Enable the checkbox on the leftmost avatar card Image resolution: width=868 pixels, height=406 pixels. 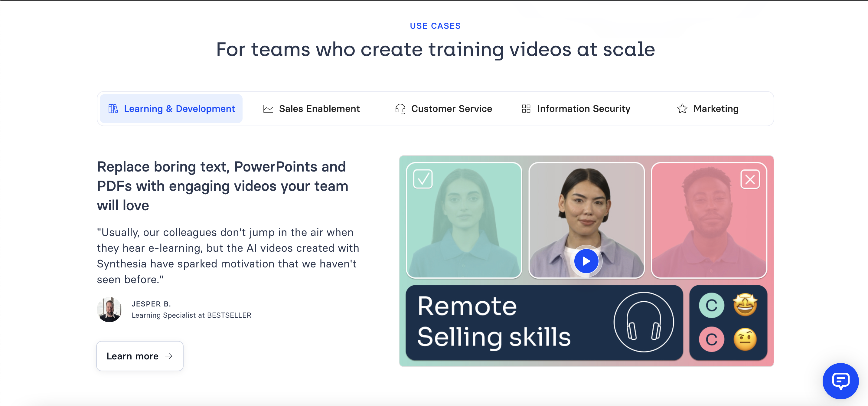click(x=422, y=179)
